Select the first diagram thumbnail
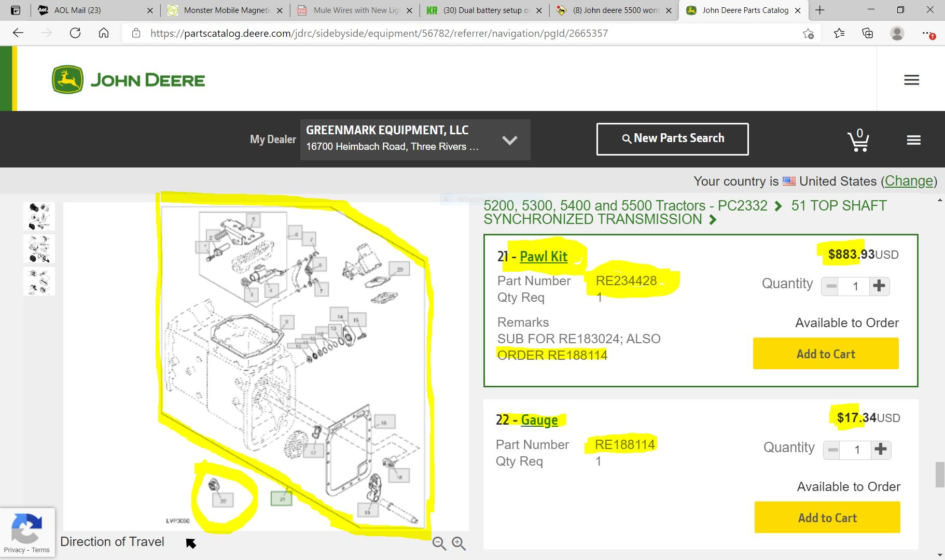The height and width of the screenshot is (560, 945). [39, 216]
